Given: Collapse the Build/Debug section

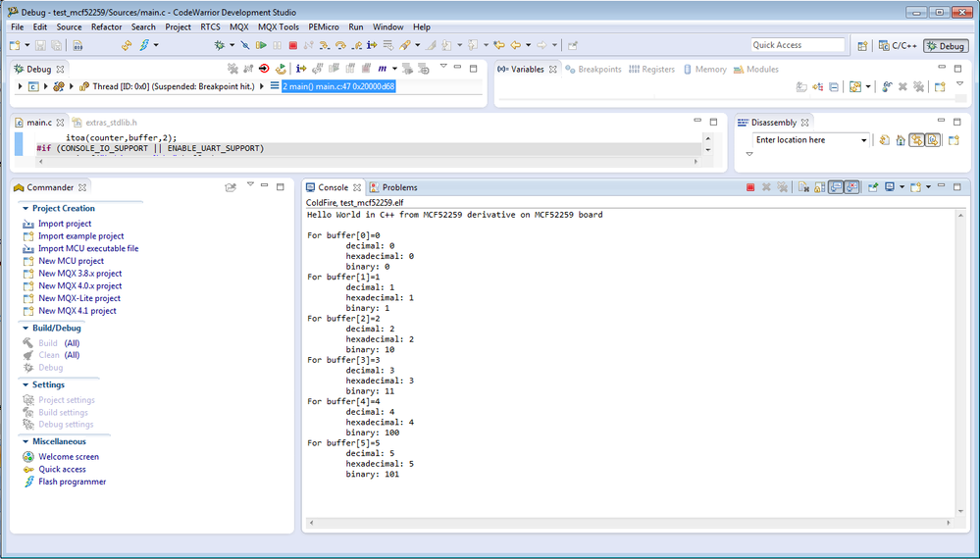Looking at the screenshot, I should [25, 328].
